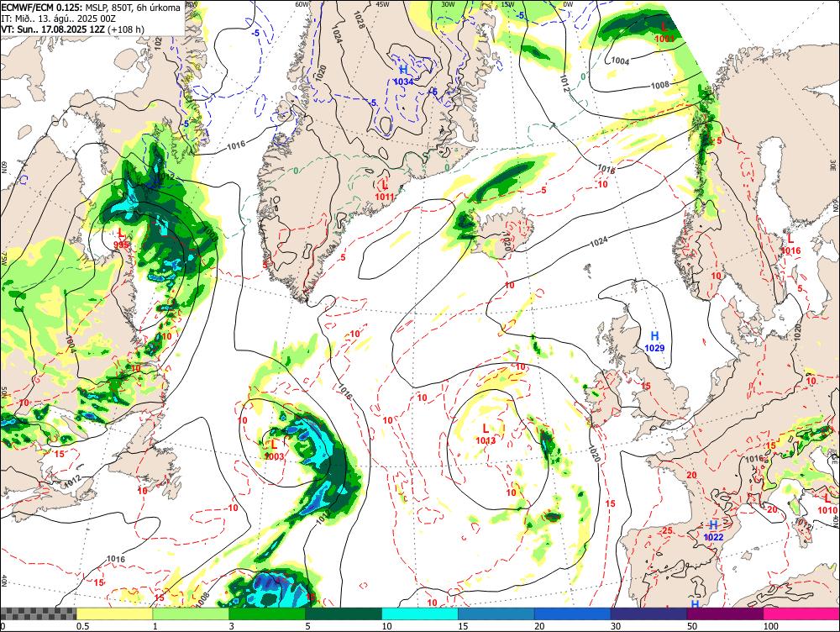
Task: Click the H 1029 high over Britain
Action: click(654, 341)
